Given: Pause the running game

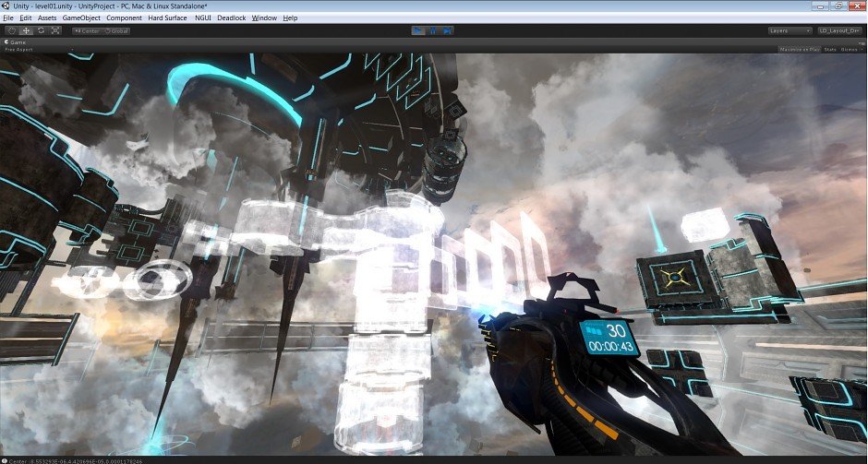Looking at the screenshot, I should click(x=433, y=30).
